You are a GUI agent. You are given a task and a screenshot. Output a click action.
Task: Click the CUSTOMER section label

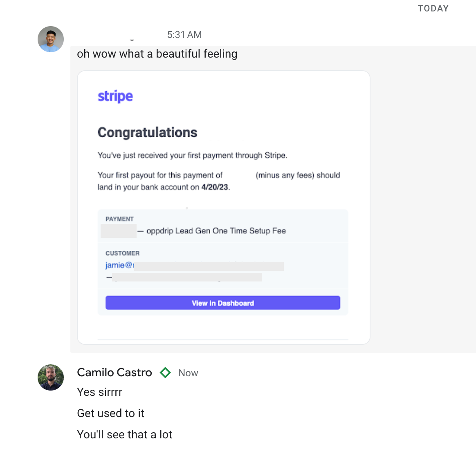pos(123,253)
